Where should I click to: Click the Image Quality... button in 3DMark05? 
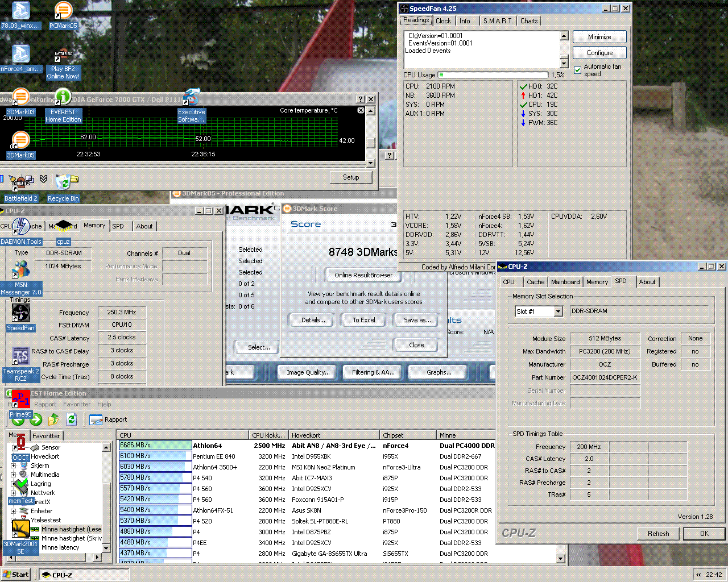click(308, 372)
